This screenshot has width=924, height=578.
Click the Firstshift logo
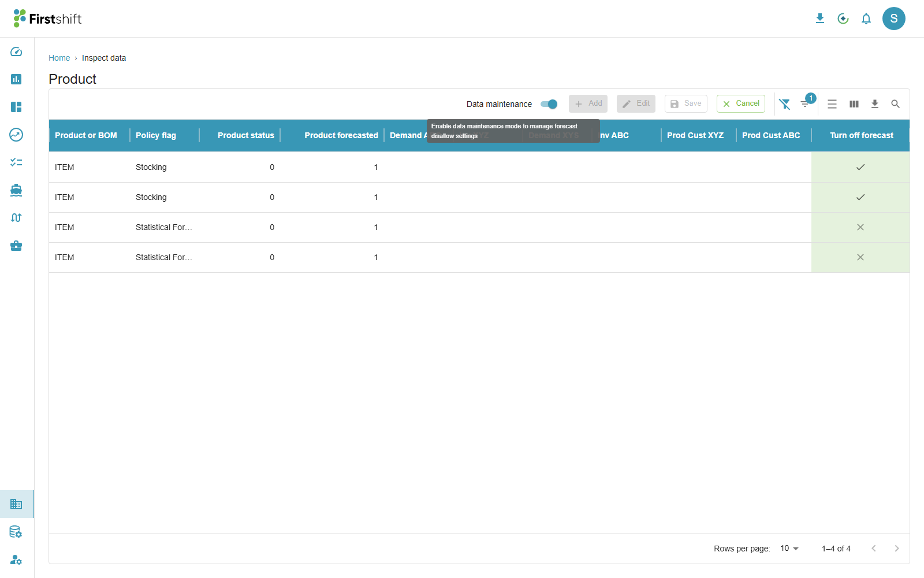pyautogui.click(x=47, y=18)
